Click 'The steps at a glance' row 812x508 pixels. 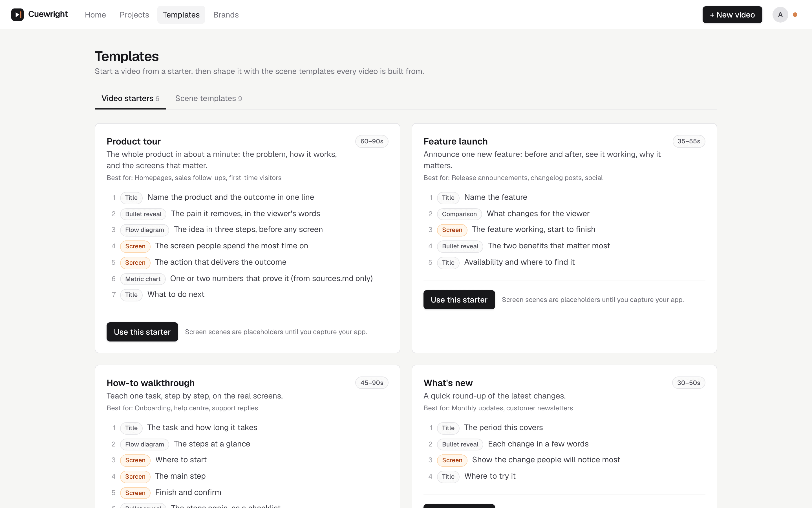pyautogui.click(x=248, y=444)
